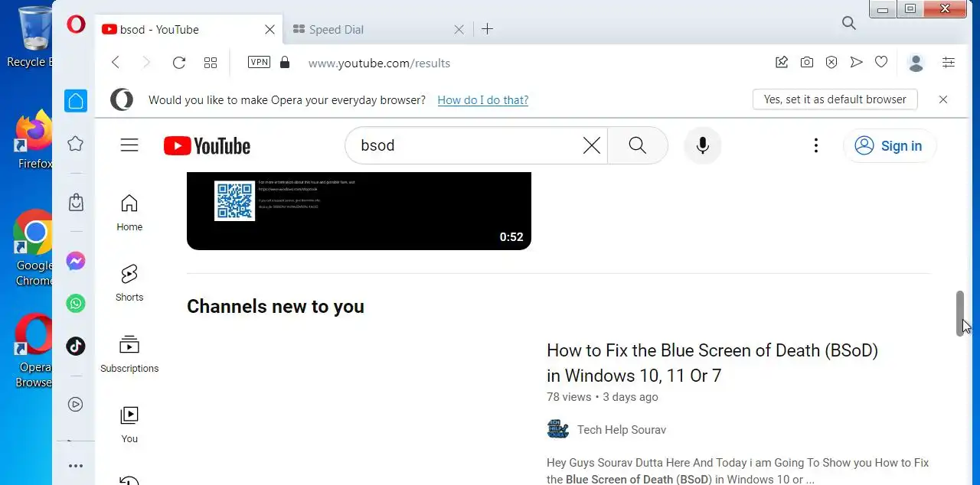Screen dimensions: 980x485
Task: Click the Opera Browser desktop shortcut
Action: (x=34, y=350)
